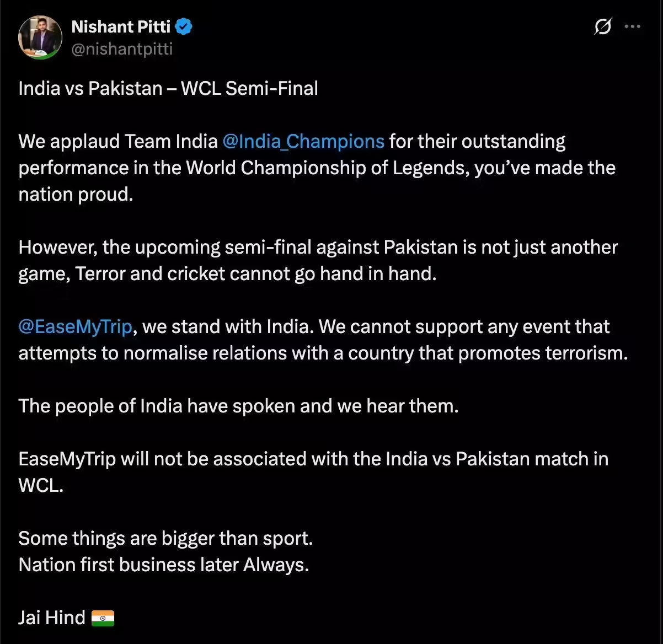Screen dimensions: 663x644
Task: Click "Some things are bigger than sport" line
Action: (165, 538)
